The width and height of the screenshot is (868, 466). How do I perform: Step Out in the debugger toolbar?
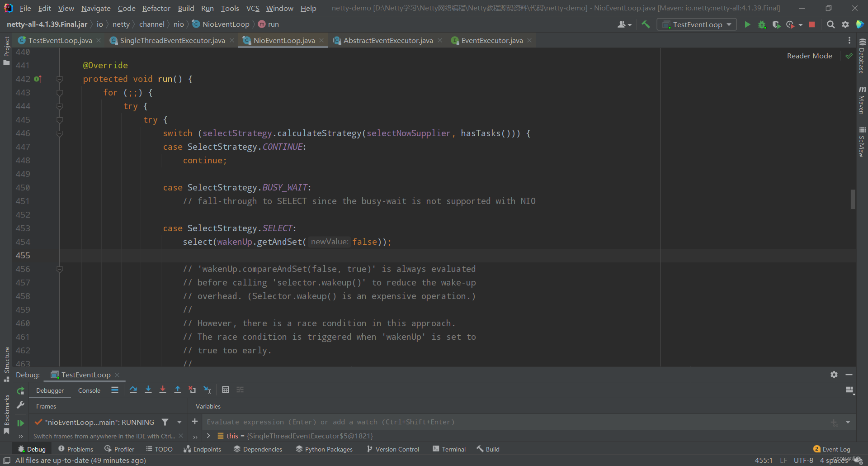(x=177, y=390)
